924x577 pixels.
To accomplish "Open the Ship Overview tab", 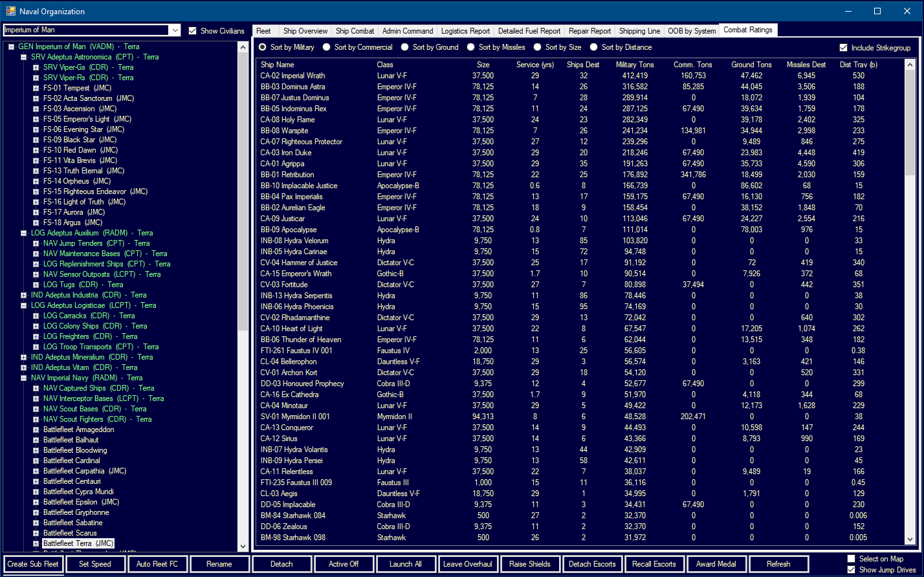I will click(305, 31).
